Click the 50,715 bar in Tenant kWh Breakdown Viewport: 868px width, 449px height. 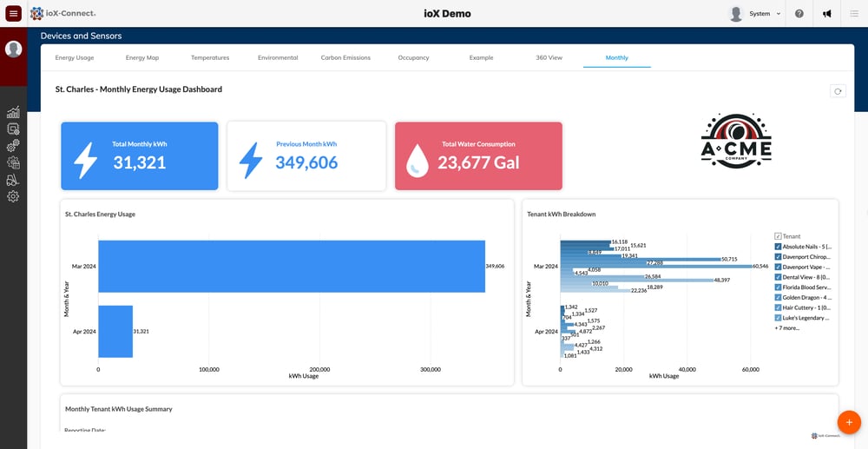point(641,259)
